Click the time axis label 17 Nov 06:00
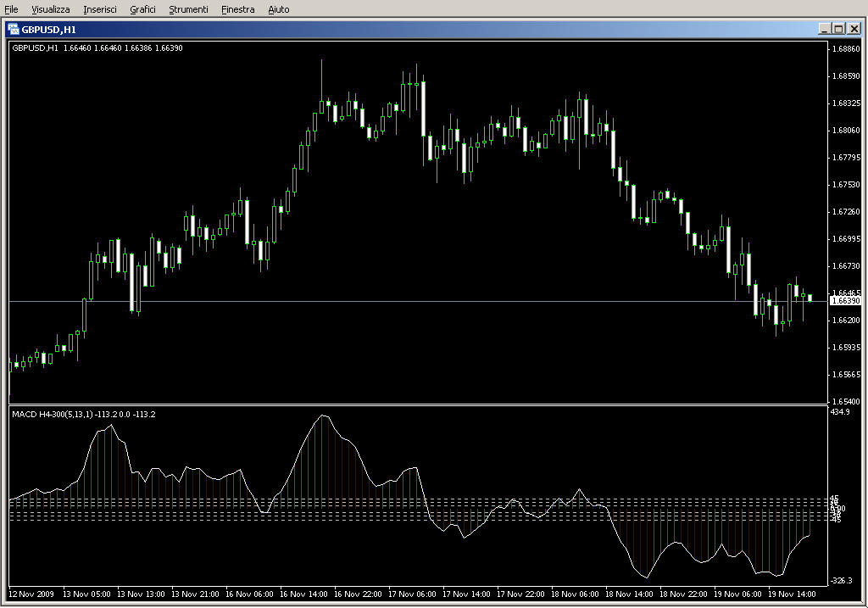868x608 pixels. pyautogui.click(x=412, y=594)
